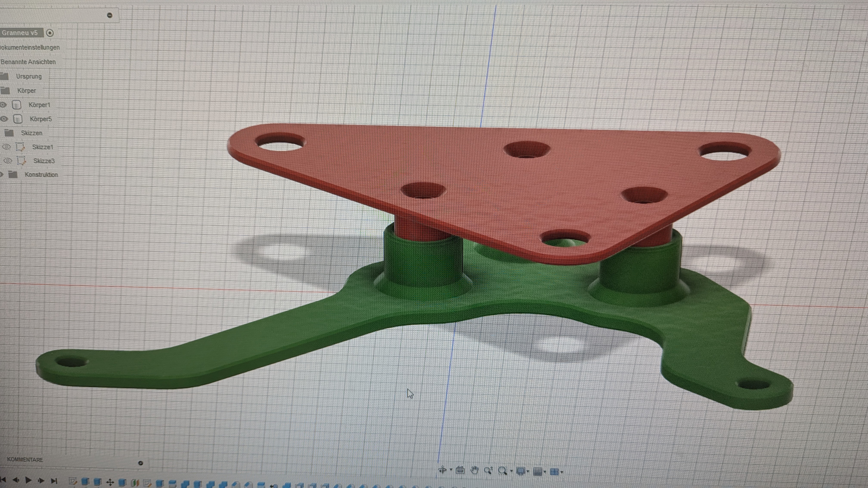Select the Körper1 body entry
The width and height of the screenshot is (868, 488).
39,105
